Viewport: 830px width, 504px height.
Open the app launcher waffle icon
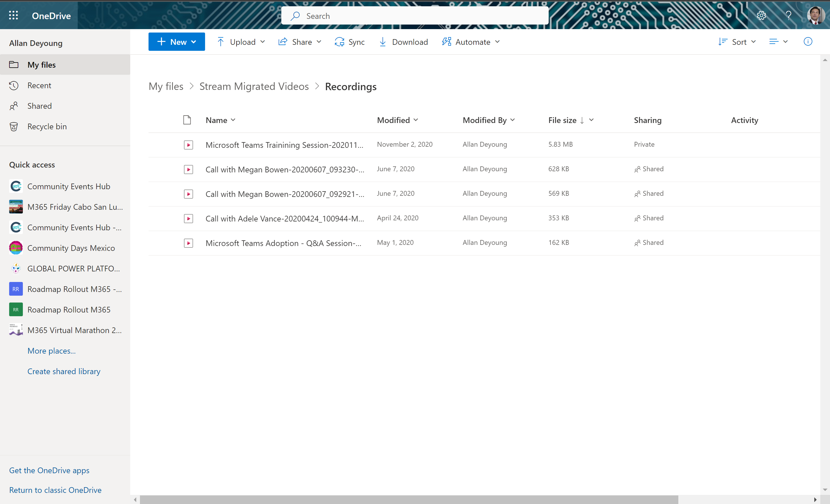13,15
